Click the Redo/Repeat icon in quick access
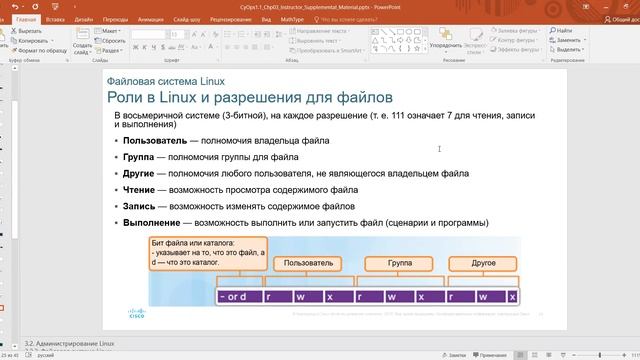Viewport: 640px width, 360px height. [35, 7]
